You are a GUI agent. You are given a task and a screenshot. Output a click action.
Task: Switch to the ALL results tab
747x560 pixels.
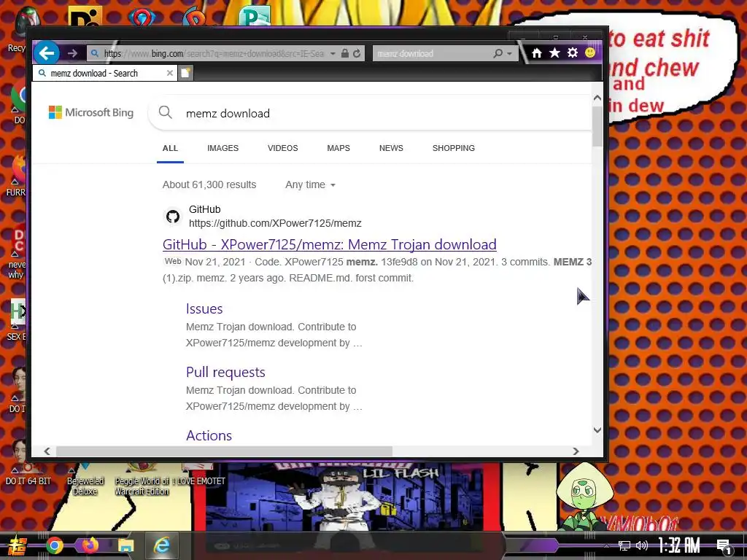pyautogui.click(x=170, y=148)
